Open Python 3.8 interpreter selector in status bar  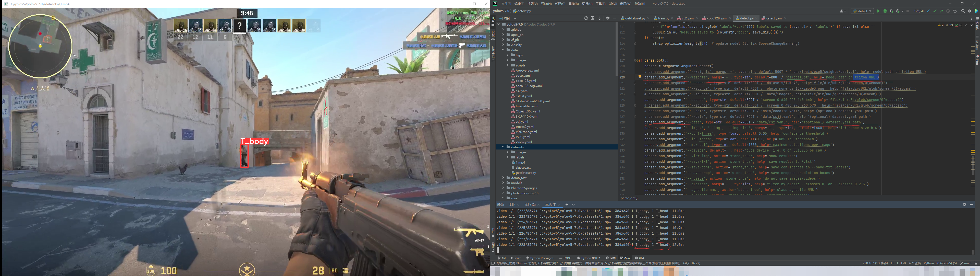click(x=940, y=263)
